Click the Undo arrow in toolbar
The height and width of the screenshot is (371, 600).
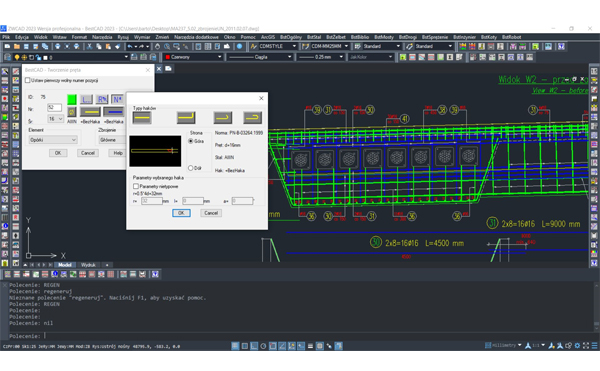pyautogui.click(x=130, y=46)
